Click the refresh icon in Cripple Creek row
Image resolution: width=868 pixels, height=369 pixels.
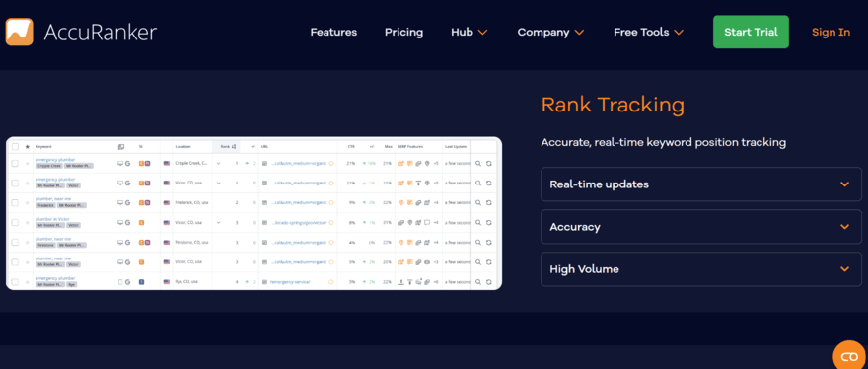click(489, 164)
